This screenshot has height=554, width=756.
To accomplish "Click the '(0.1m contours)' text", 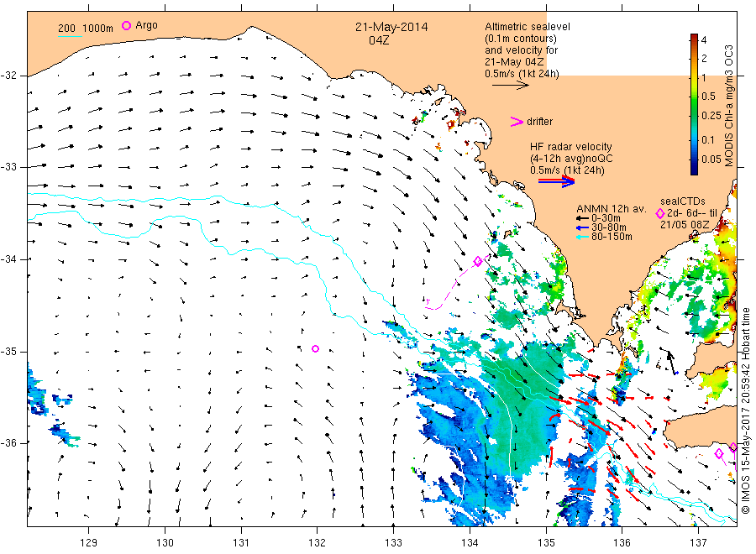I will click(521, 39).
